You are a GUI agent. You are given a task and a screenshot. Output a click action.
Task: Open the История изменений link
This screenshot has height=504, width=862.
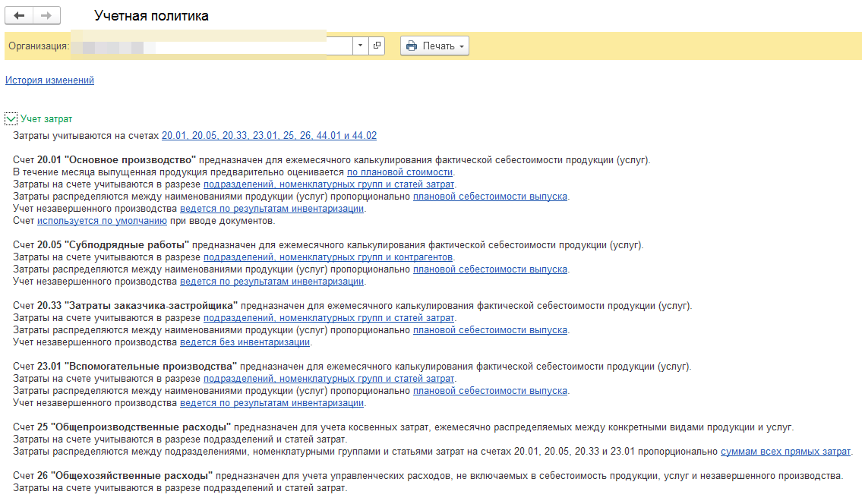(49, 80)
